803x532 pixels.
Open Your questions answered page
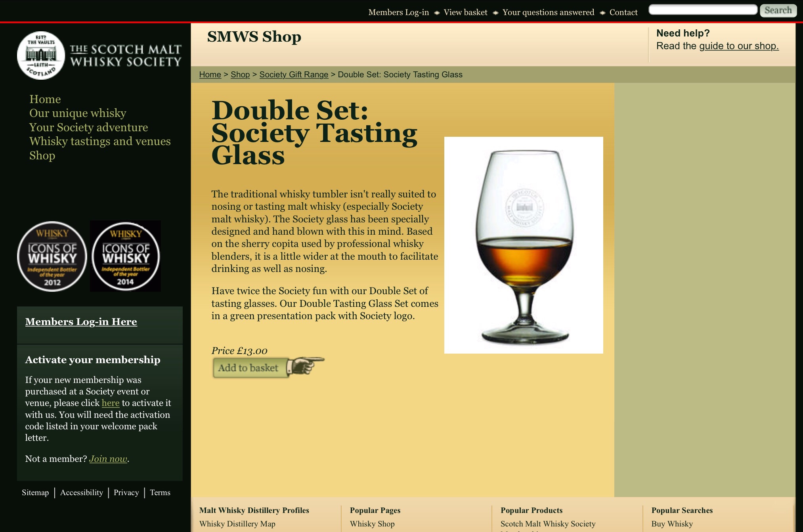coord(548,12)
